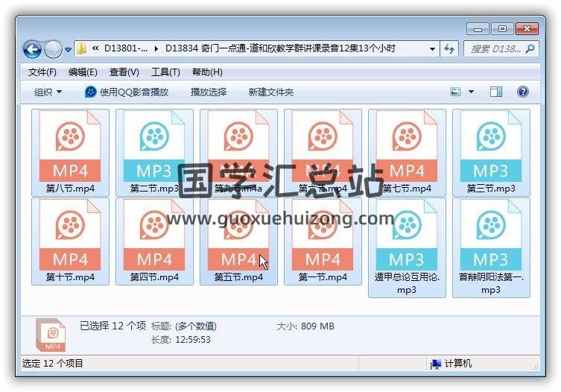This screenshot has height=392, width=561.
Task: Maximize the Explorer window
Action: (x=502, y=28)
